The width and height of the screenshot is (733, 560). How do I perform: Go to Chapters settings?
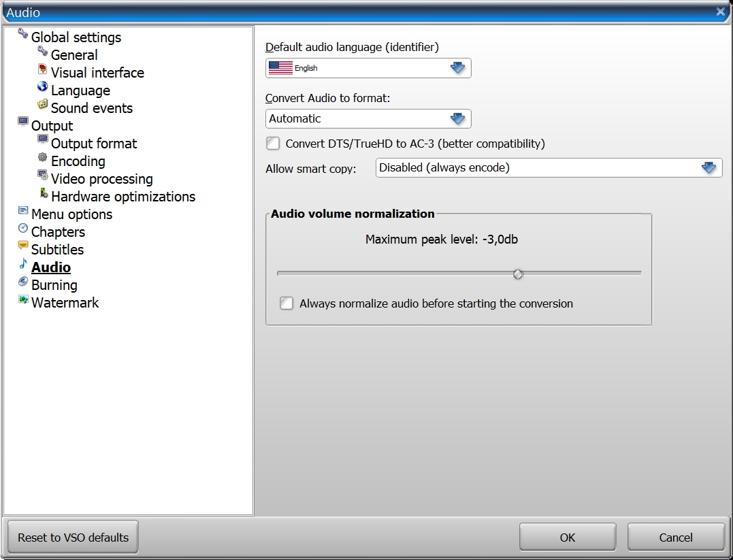(x=58, y=232)
